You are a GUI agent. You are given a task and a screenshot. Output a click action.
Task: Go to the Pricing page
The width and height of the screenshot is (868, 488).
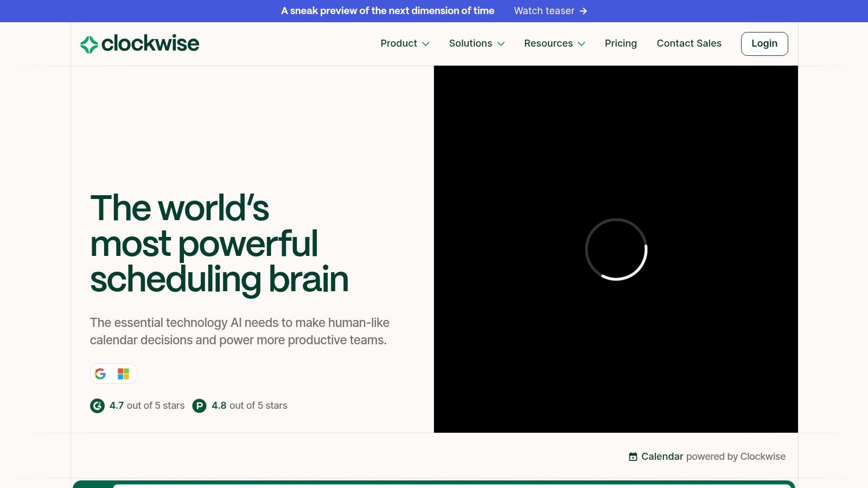(621, 43)
